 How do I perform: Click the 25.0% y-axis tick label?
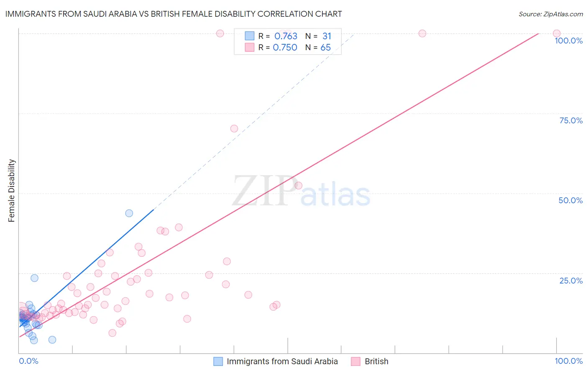(571, 281)
